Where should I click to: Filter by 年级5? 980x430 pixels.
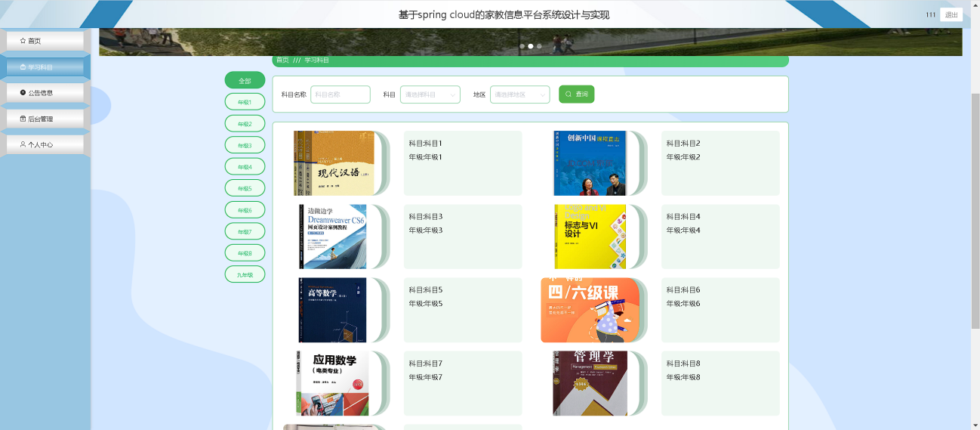tap(245, 188)
